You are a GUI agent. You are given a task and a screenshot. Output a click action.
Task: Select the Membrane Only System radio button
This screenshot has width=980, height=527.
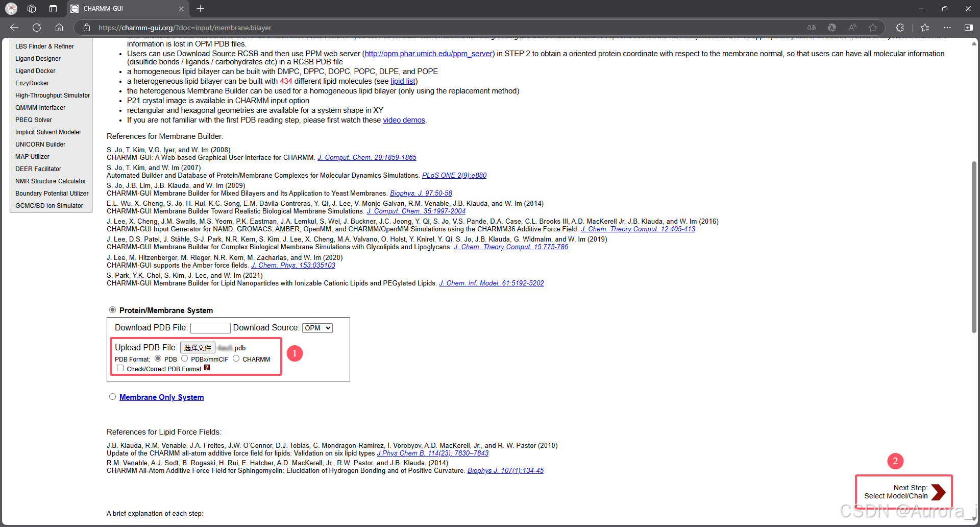pyautogui.click(x=112, y=397)
